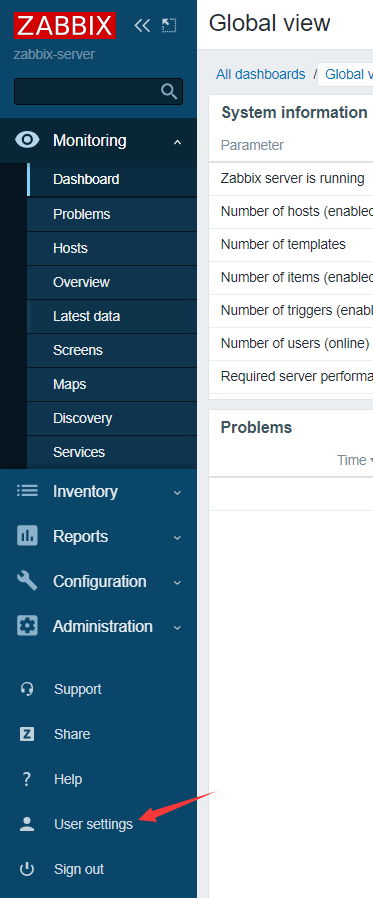Click the Reports bar chart icon
373x898 pixels.
[27, 536]
